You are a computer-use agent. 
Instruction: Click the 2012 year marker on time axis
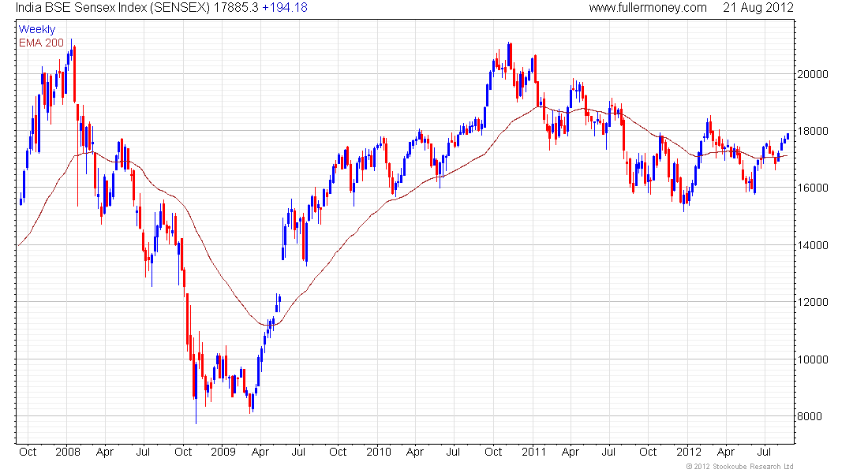tap(689, 452)
